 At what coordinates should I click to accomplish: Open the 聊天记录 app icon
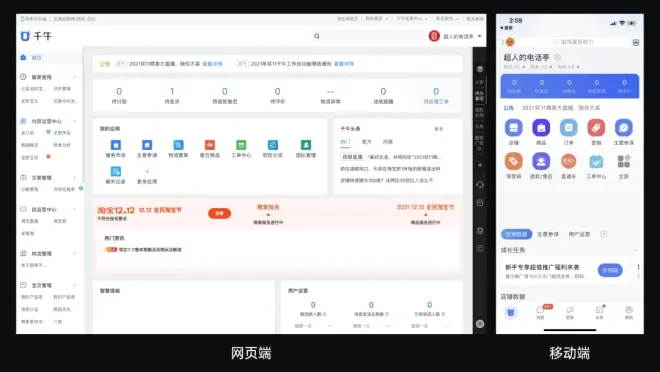click(x=115, y=171)
